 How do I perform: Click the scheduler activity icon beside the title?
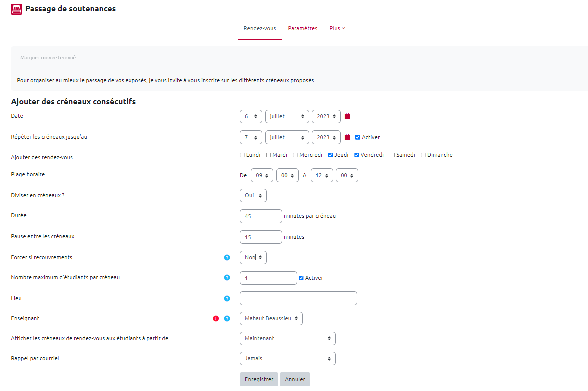[17, 9]
